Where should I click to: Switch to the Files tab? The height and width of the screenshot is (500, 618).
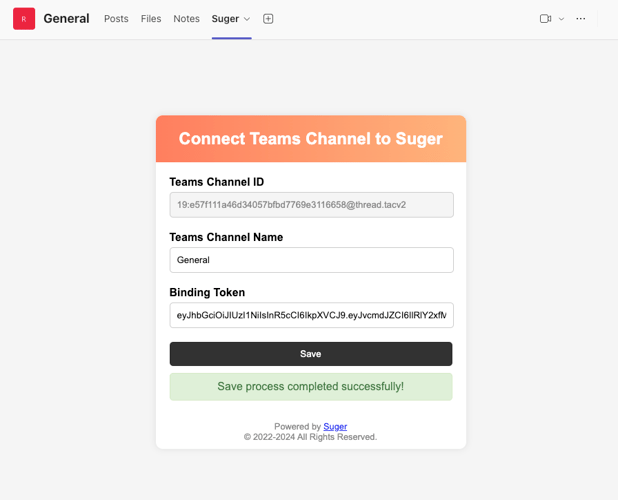click(x=151, y=19)
